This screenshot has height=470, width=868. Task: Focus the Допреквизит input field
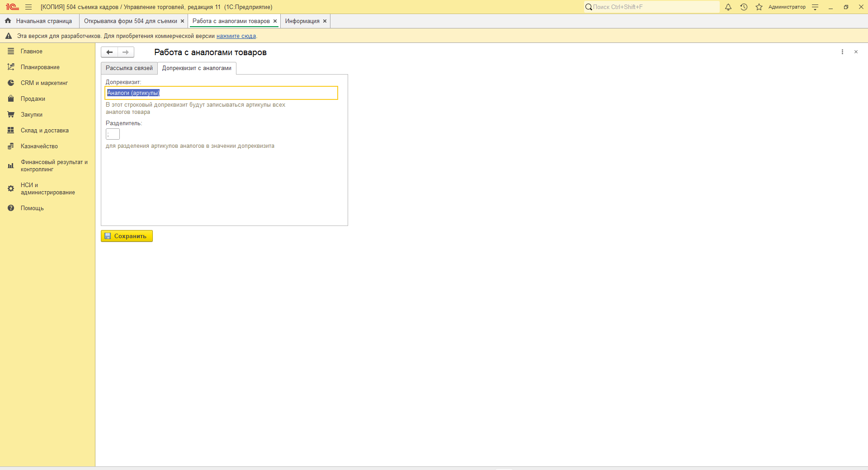pos(222,93)
